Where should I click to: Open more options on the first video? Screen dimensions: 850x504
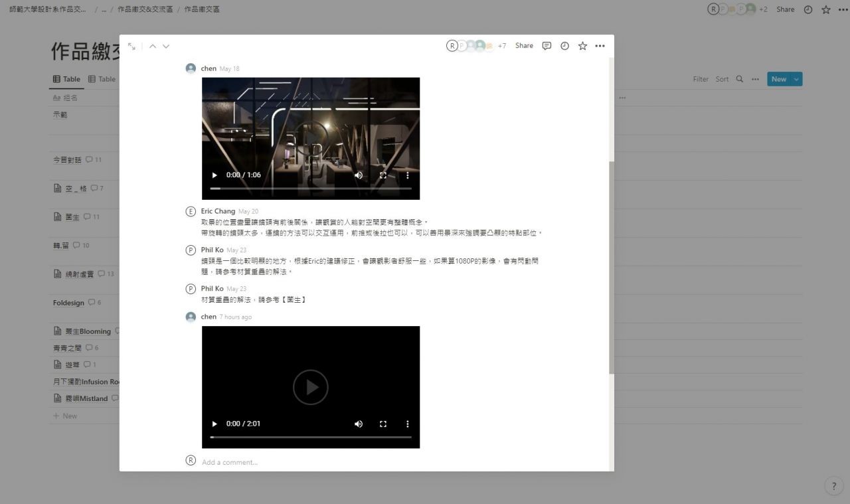(x=408, y=175)
